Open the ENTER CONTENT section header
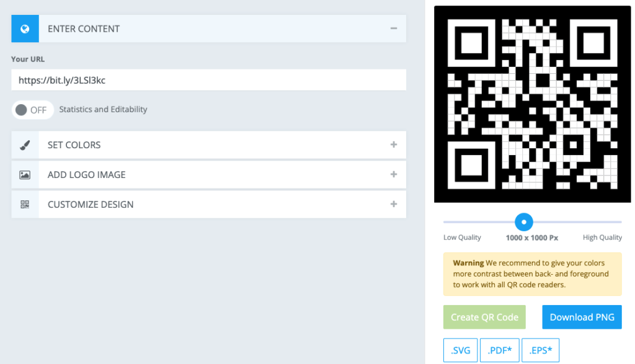The width and height of the screenshot is (635, 364). 208,29
